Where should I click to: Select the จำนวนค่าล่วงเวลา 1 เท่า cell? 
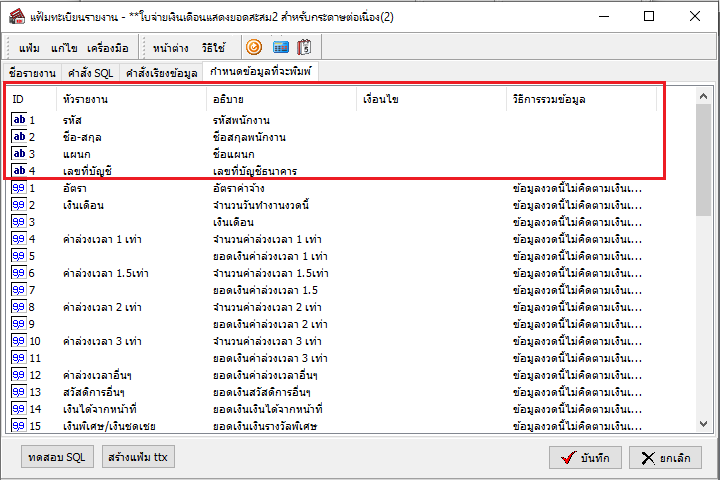click(x=267, y=239)
